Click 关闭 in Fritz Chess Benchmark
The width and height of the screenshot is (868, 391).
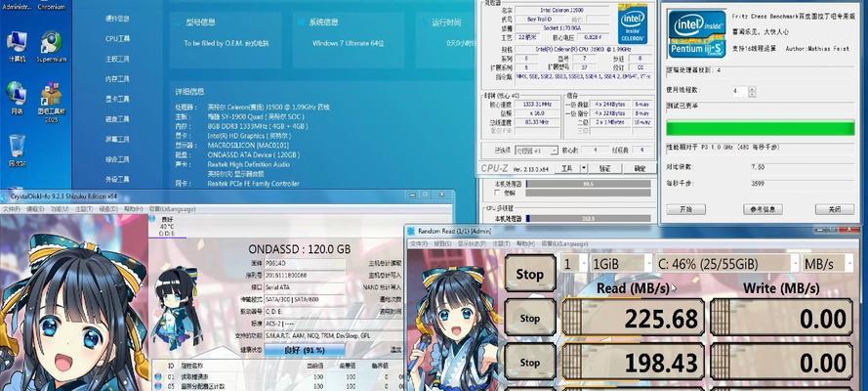tap(834, 209)
